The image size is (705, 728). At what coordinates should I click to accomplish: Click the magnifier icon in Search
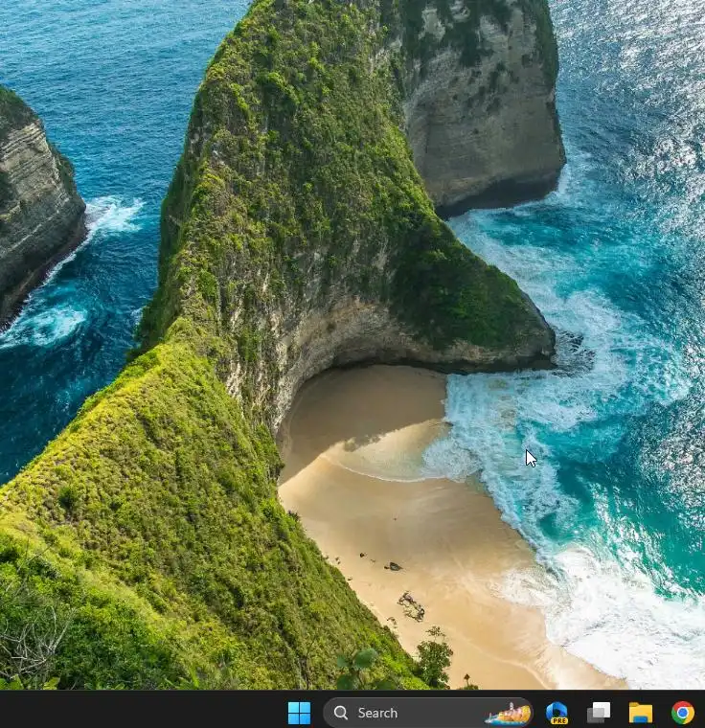[341, 713]
